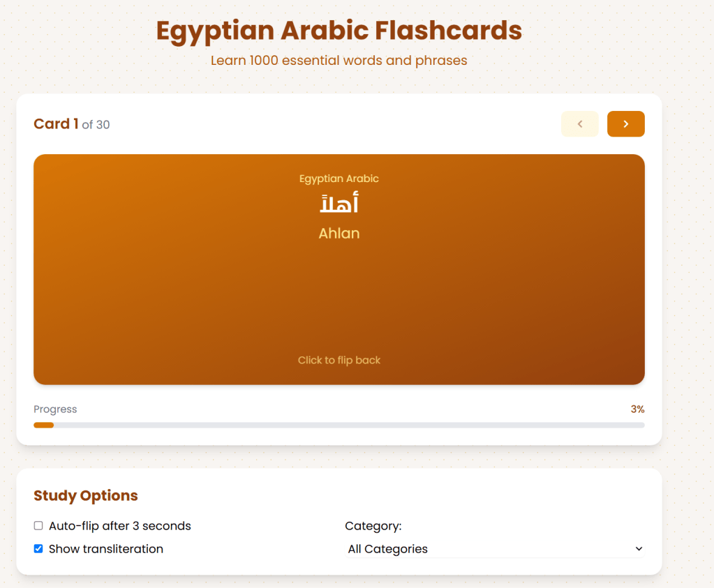Image resolution: width=714 pixels, height=588 pixels.
Task: Click the "Category:" label
Action: (x=373, y=526)
